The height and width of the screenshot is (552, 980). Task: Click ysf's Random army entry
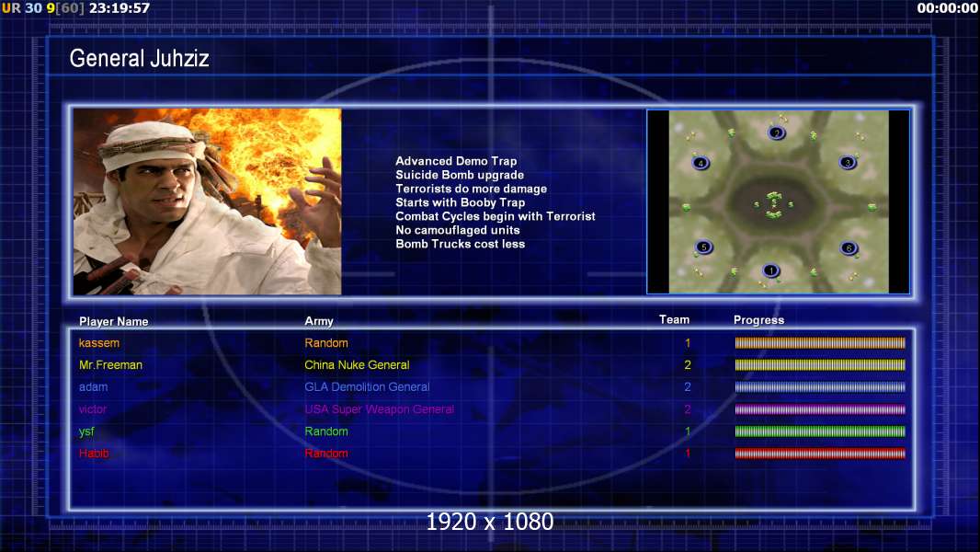(326, 431)
